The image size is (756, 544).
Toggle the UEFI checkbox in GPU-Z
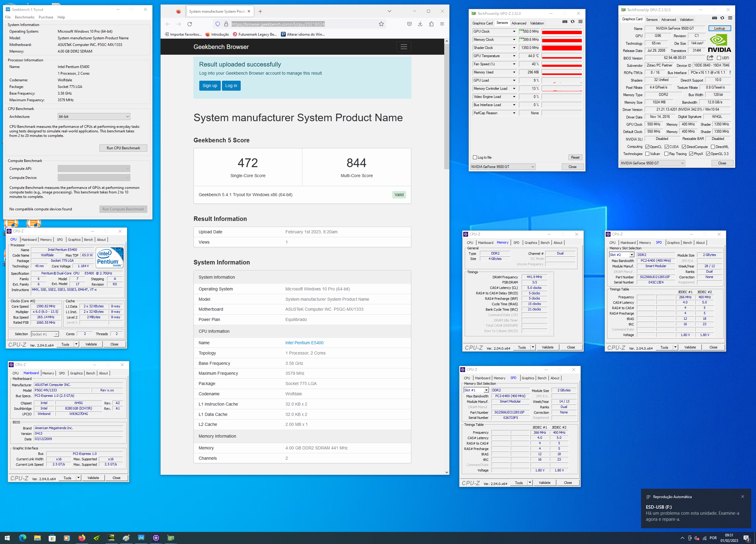tap(719, 58)
